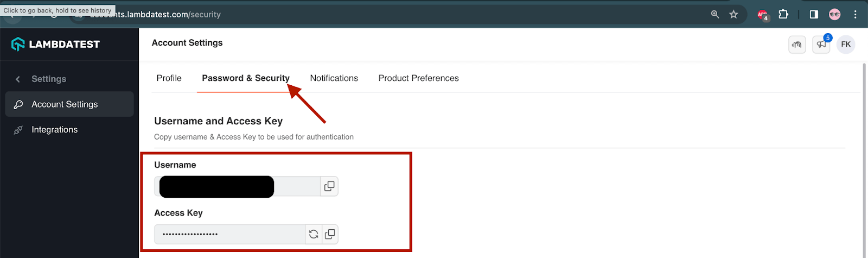Regenerate the Access Key

click(314, 234)
